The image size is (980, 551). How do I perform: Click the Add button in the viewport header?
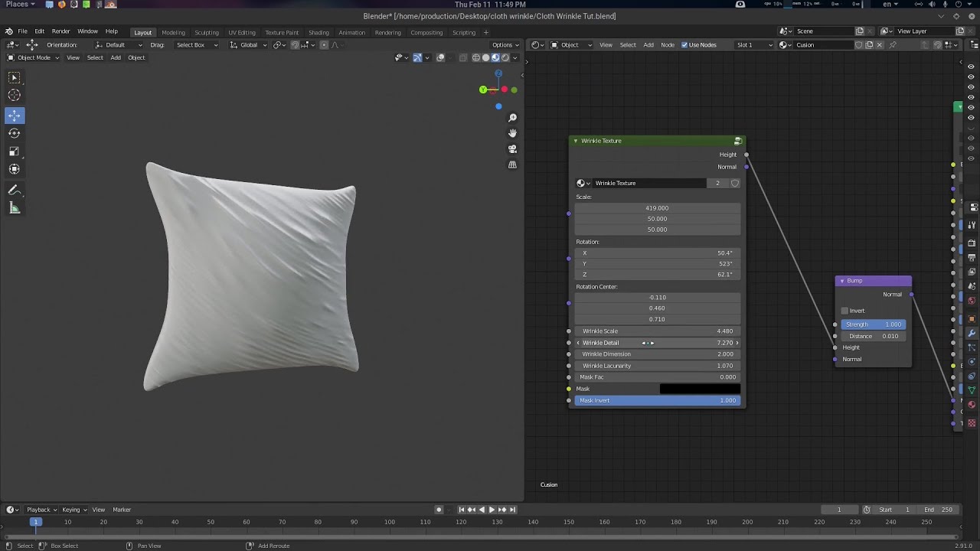click(116, 57)
